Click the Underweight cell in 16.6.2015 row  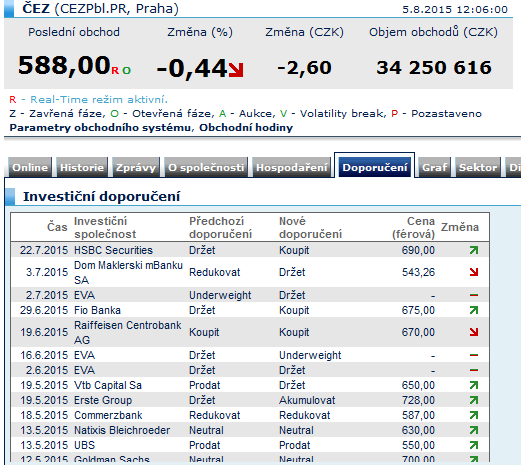tap(310, 355)
